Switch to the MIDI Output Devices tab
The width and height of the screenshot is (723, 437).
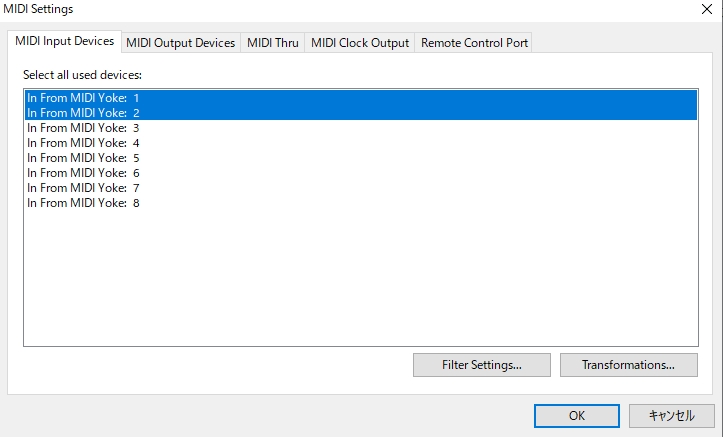(181, 43)
